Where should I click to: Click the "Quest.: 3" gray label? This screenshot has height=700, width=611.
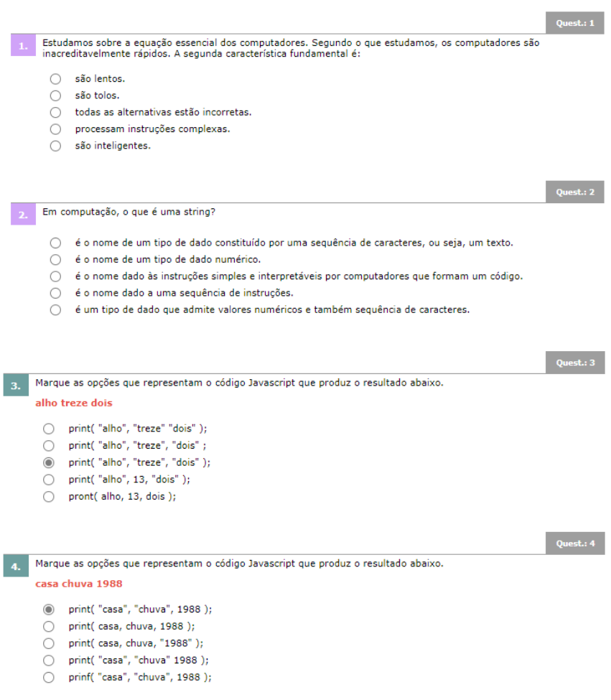point(575,363)
